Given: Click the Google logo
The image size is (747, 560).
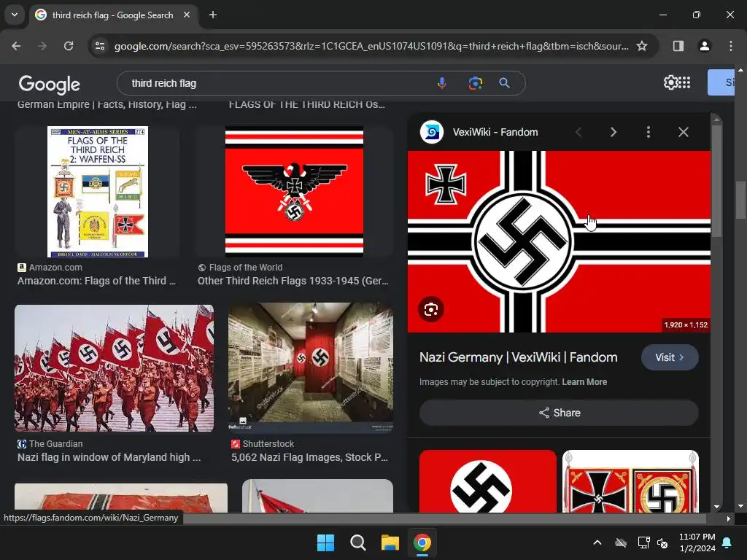Looking at the screenshot, I should (x=49, y=85).
